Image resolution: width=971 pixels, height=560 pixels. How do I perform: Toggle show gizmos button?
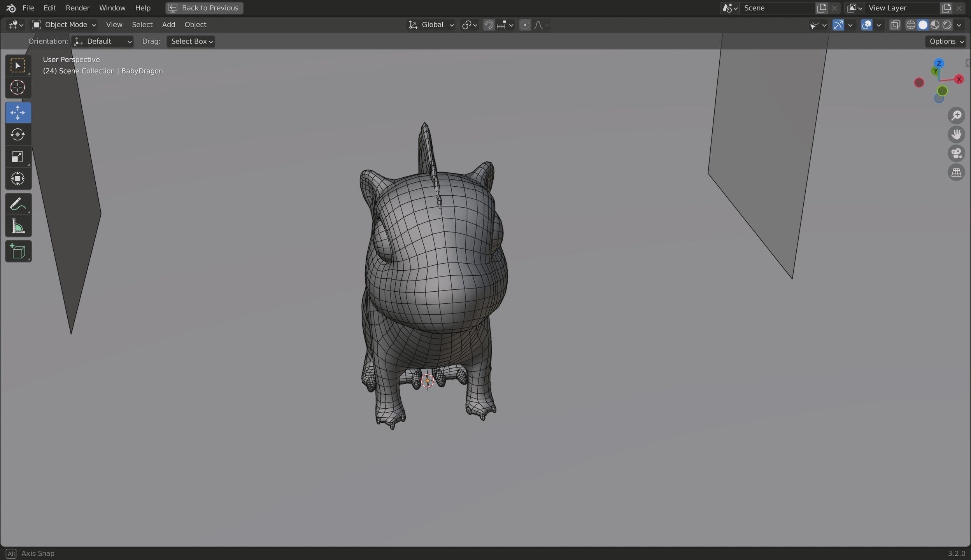838,25
